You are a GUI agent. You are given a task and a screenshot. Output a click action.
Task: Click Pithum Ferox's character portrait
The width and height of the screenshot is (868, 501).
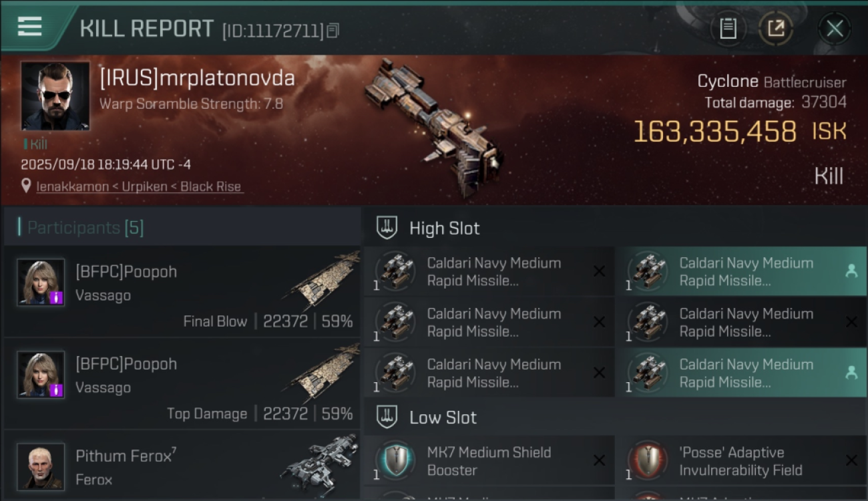click(x=41, y=466)
